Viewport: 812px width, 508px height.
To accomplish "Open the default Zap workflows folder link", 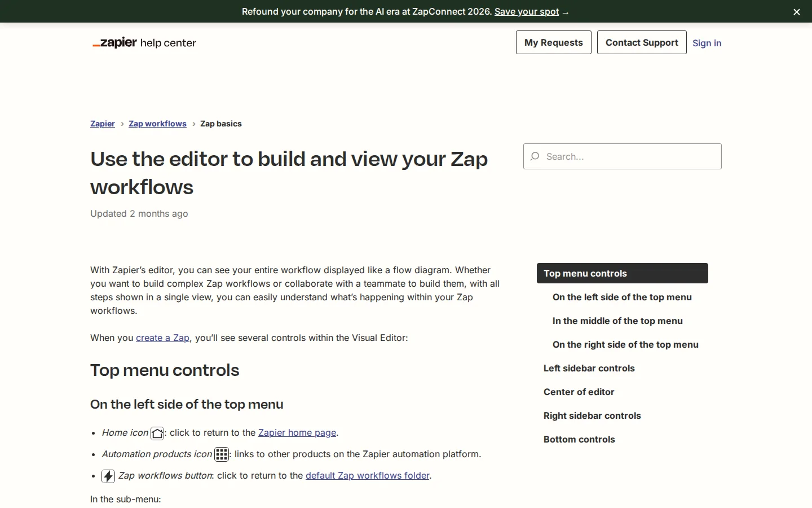I will tap(367, 475).
